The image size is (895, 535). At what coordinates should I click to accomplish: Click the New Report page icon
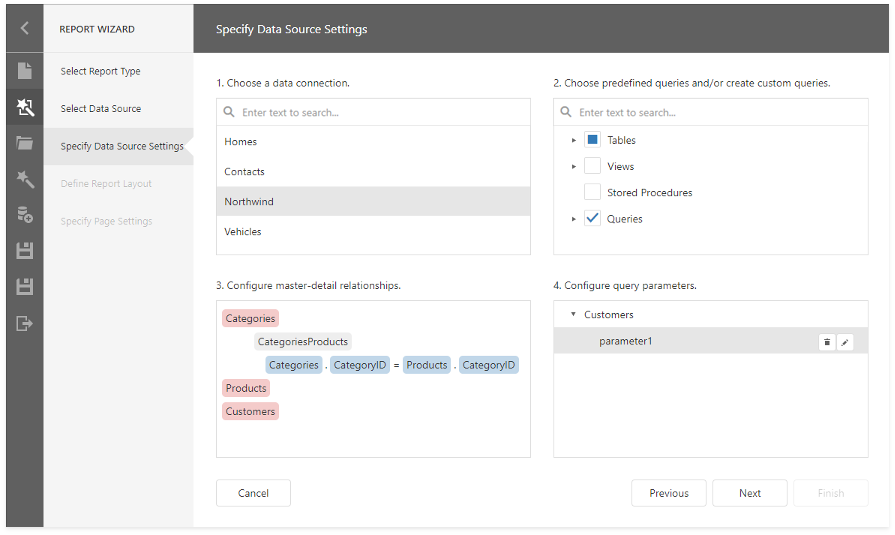pos(25,71)
